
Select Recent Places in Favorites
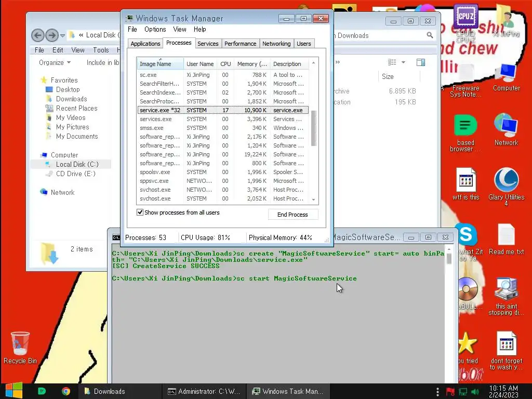tap(76, 108)
